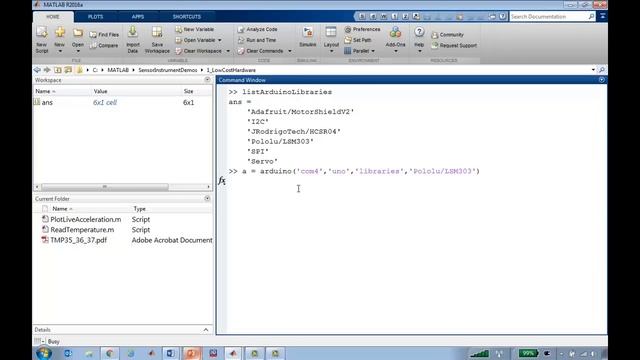Screen dimensions: 640x360
Task: Switch to the SHORTCUTS tab
Action: pyautogui.click(x=187, y=17)
